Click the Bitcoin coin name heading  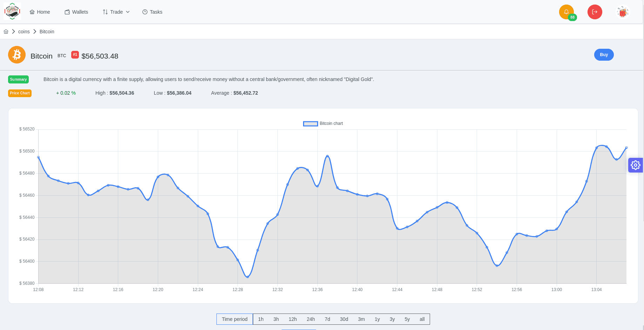(41, 56)
